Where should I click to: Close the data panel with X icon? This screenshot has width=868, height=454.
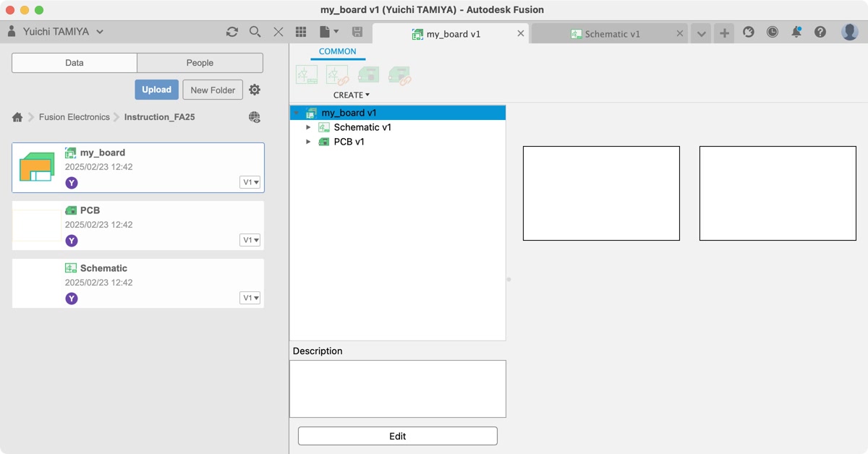point(278,32)
